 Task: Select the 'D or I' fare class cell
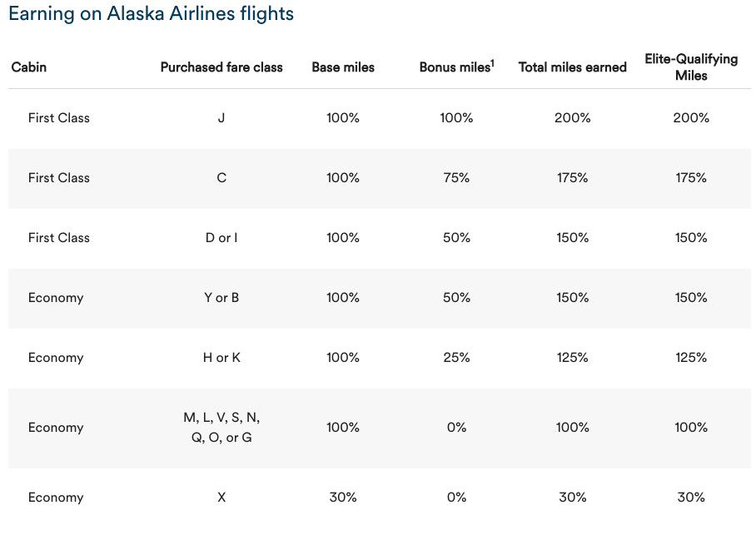[221, 238]
